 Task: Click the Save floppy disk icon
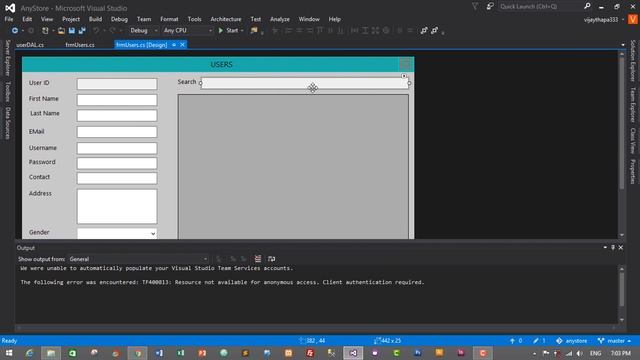[72, 31]
